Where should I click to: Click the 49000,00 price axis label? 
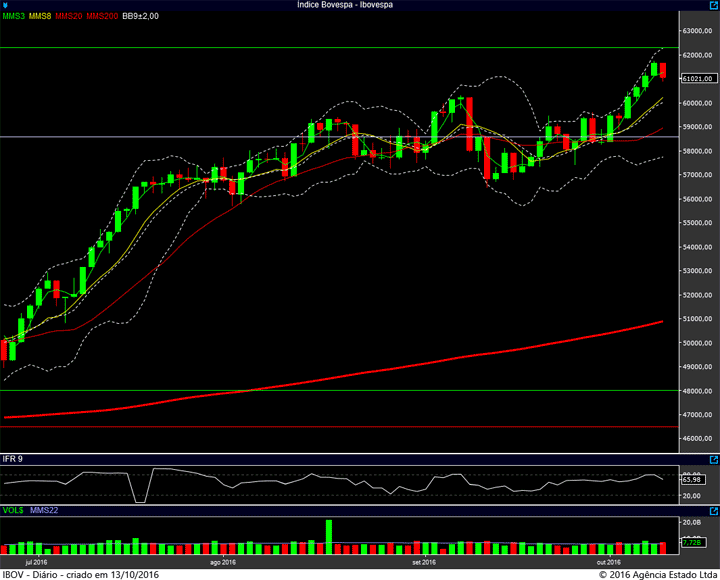pos(698,367)
